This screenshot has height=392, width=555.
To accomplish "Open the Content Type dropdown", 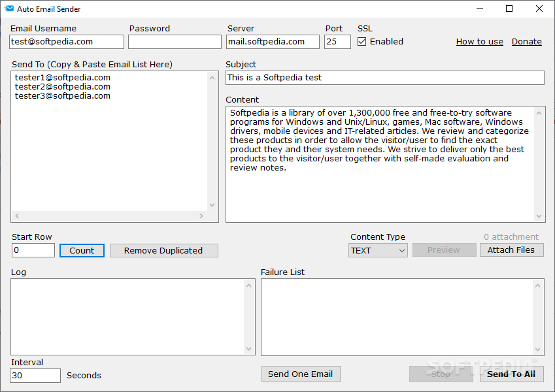I will (x=378, y=250).
